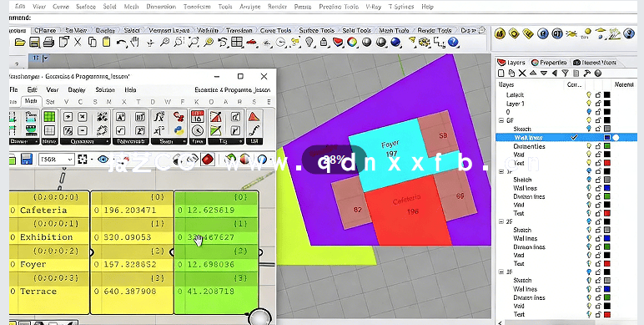Click the Save floppy disk icon in Rhino toolbar
This screenshot has height=325, width=644.
[34, 42]
